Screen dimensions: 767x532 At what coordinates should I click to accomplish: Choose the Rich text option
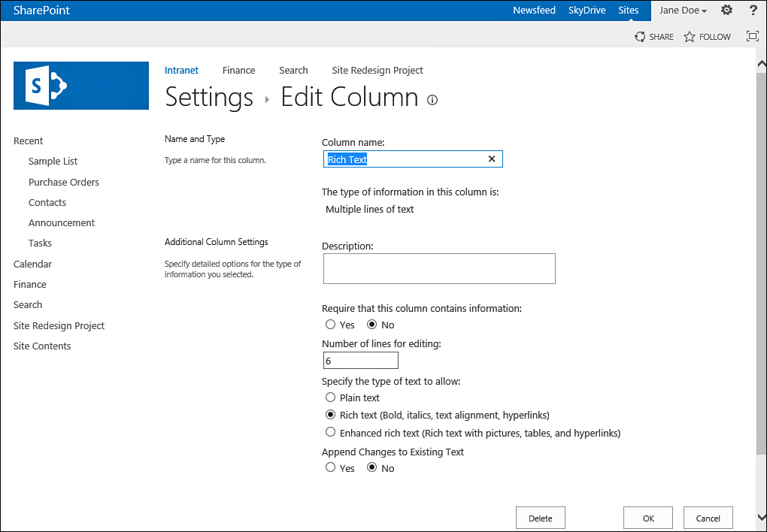pyautogui.click(x=331, y=415)
